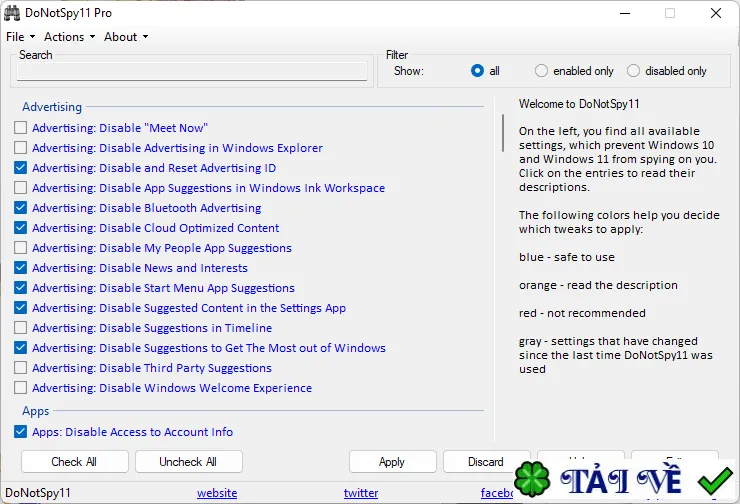The image size is (740, 504).
Task: Click inside the Search input field
Action: [x=192, y=72]
